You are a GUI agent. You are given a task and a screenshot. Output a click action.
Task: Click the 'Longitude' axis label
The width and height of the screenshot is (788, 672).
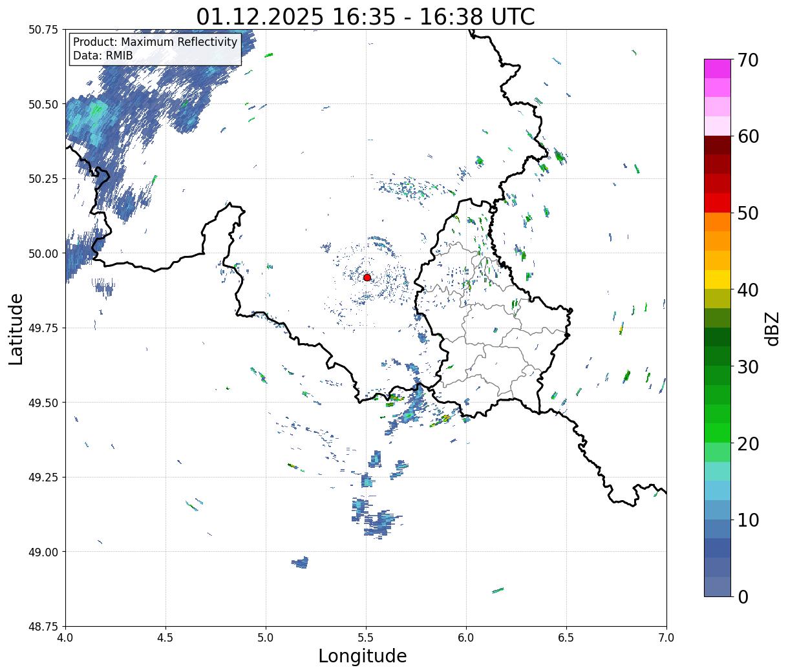click(x=363, y=656)
